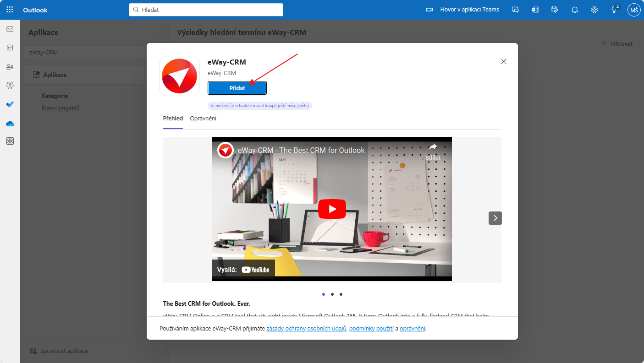Screen dimensions: 644x363
Task: Open the Teams chat icon in header
Action: point(515,10)
